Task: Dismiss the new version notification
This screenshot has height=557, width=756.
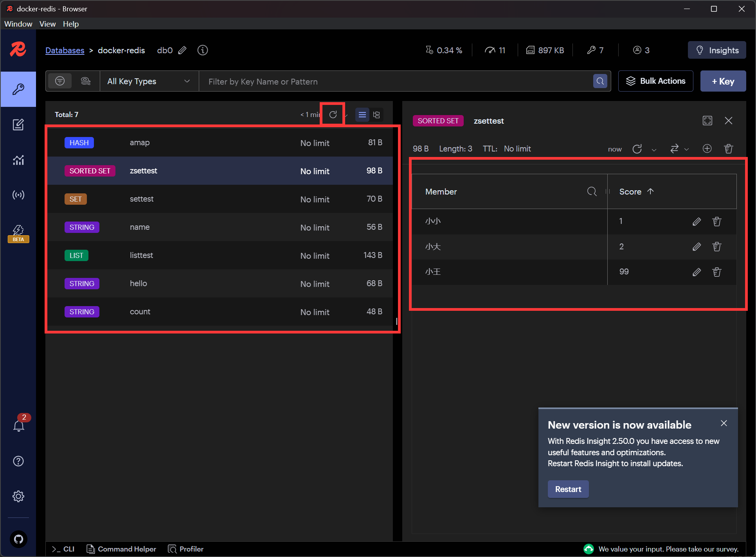Action: pos(724,423)
